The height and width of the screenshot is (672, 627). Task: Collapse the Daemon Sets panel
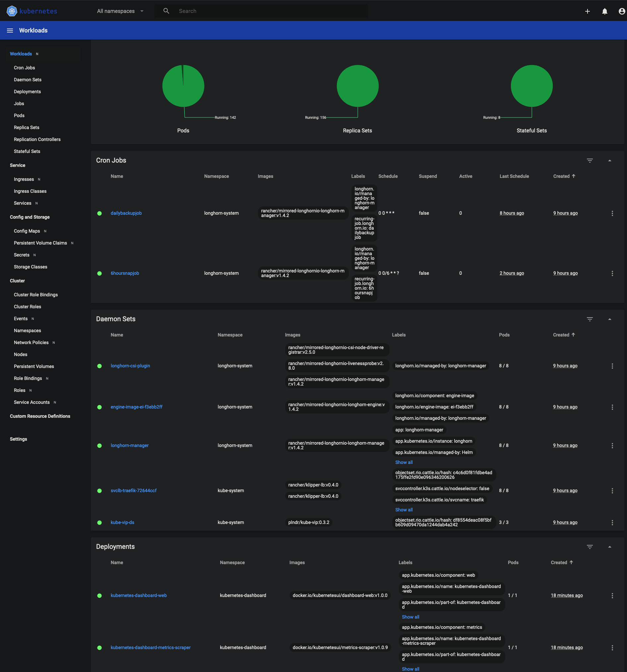tap(610, 319)
